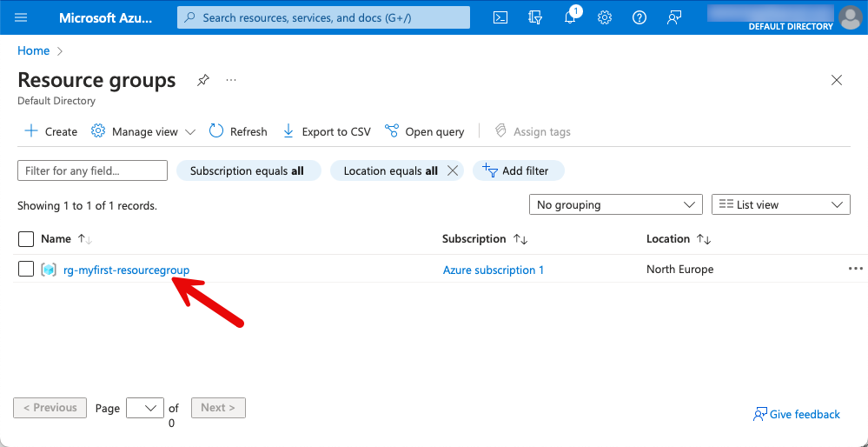This screenshot has height=447, width=868.
Task: Open the List view dropdown
Action: tap(780, 205)
